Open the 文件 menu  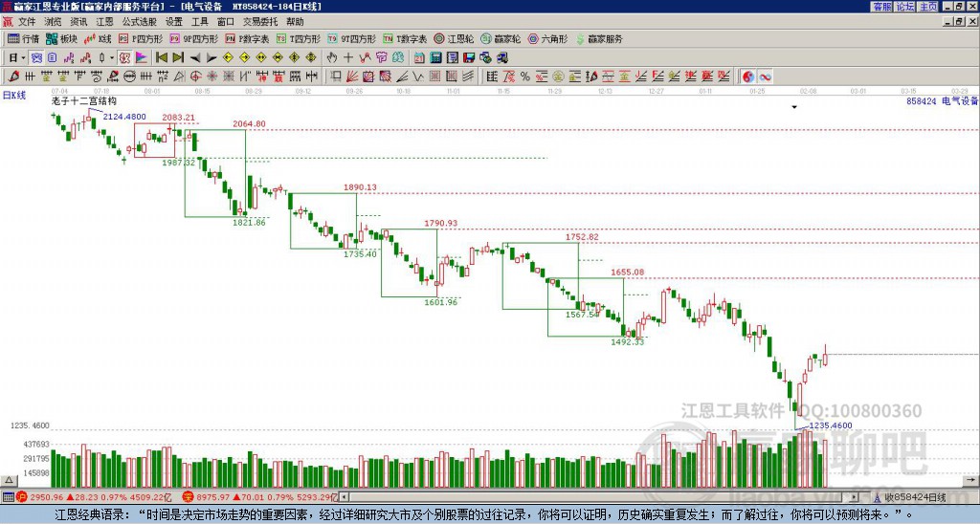[27, 22]
